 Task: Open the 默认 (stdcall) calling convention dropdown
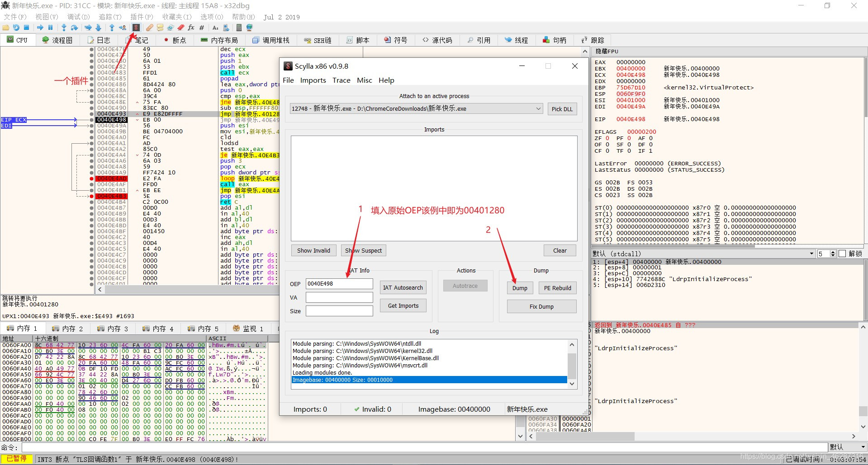(811, 254)
